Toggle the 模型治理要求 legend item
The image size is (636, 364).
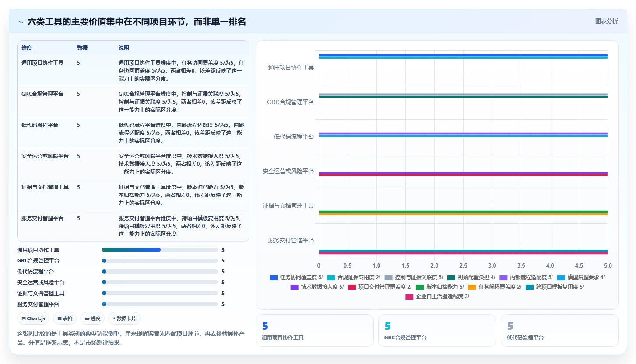click(581, 277)
